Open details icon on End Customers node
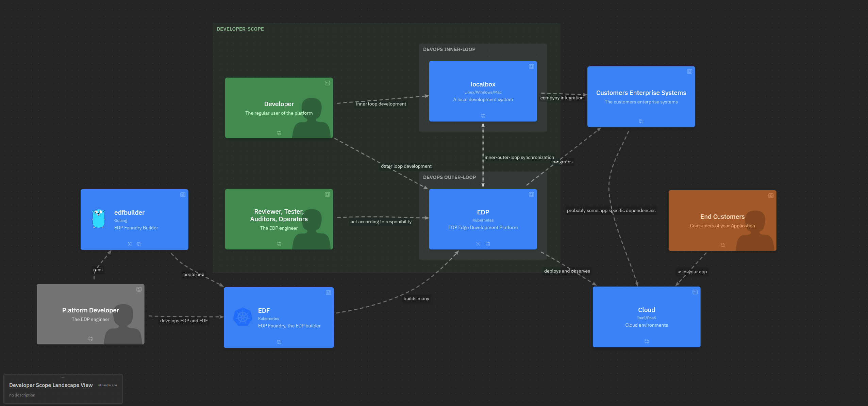The width and height of the screenshot is (868, 406). (x=771, y=196)
